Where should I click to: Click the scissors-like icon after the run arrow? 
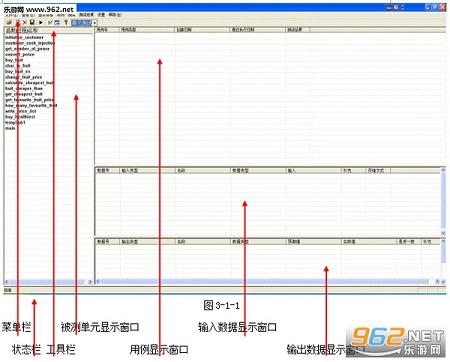tap(50, 22)
